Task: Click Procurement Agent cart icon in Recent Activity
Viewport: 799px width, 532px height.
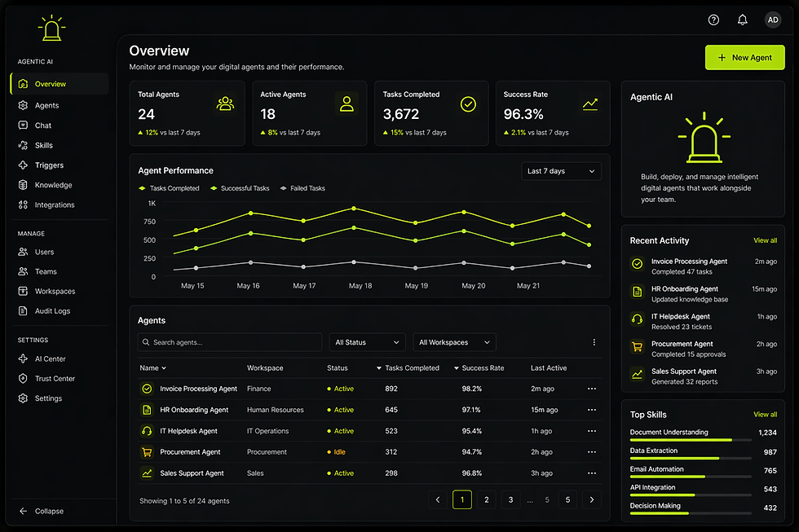Action: click(x=637, y=347)
